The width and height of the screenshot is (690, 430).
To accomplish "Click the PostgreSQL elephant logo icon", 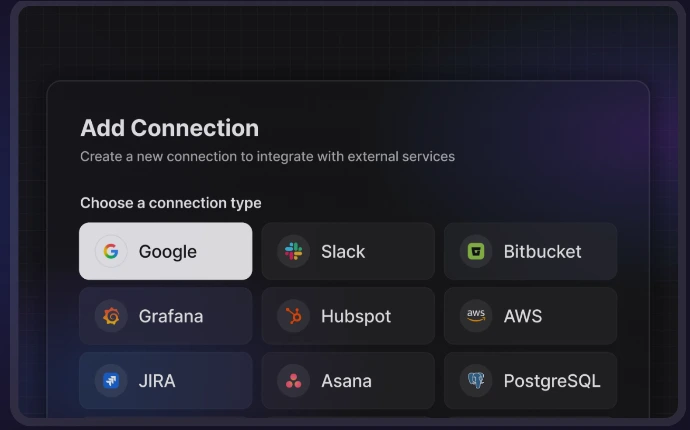I will [x=476, y=381].
